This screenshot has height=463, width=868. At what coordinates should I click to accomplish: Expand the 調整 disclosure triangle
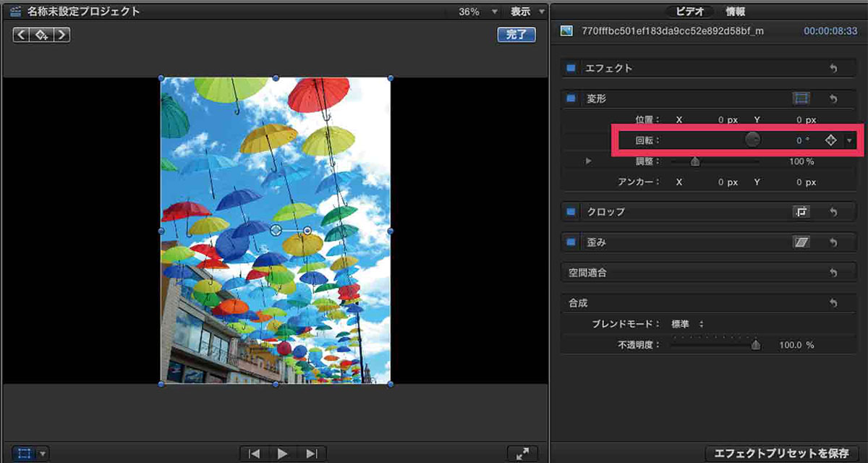pos(588,161)
